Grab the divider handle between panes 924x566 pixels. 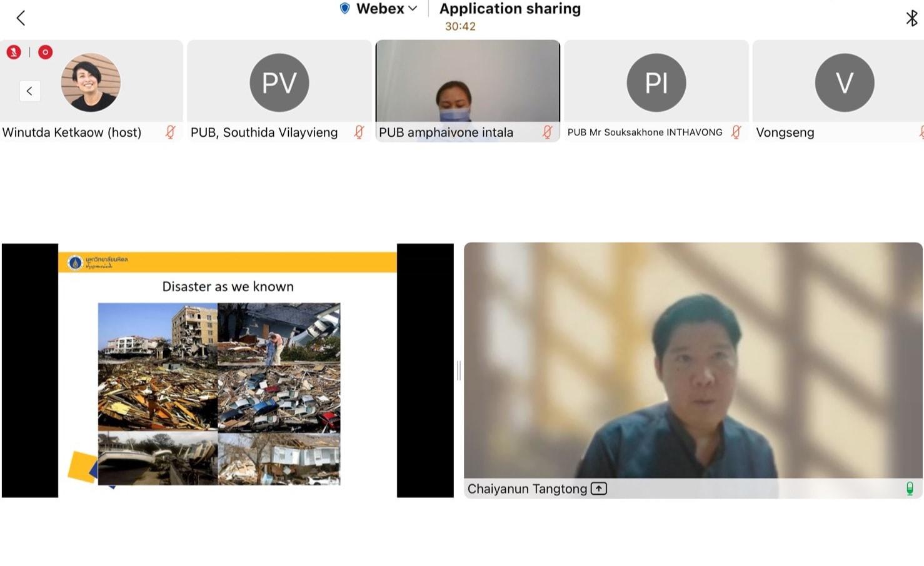[x=459, y=370]
